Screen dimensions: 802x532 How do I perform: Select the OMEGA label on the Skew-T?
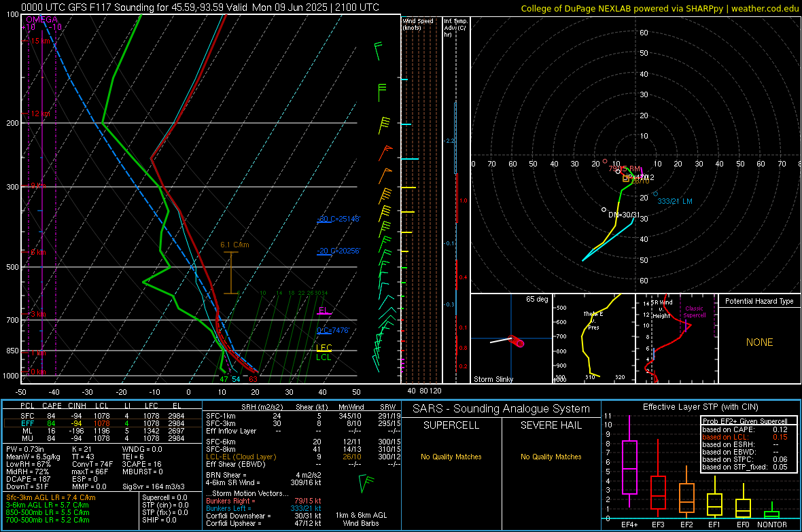42,20
